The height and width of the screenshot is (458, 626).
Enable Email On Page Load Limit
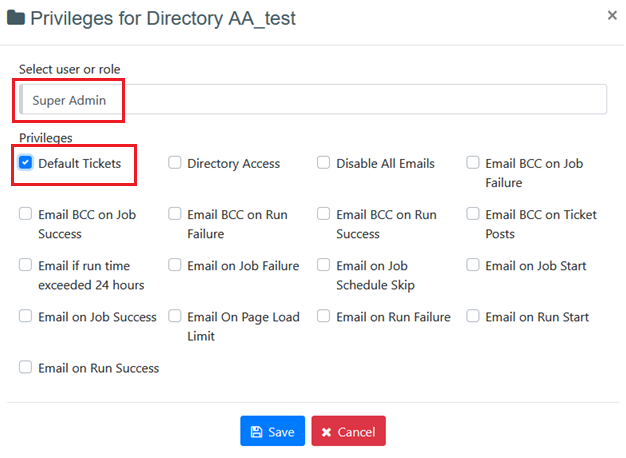(x=175, y=316)
